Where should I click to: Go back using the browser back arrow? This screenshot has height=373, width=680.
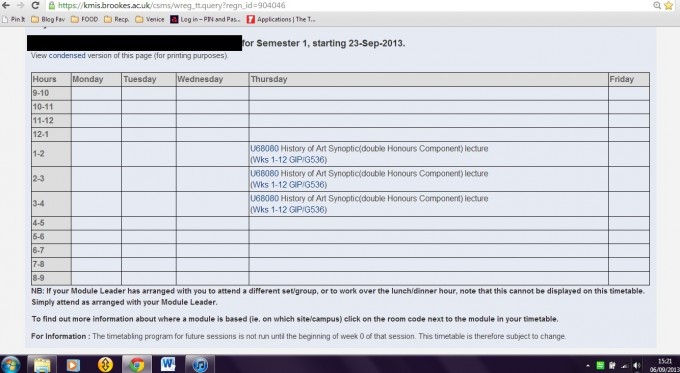tap(6, 6)
